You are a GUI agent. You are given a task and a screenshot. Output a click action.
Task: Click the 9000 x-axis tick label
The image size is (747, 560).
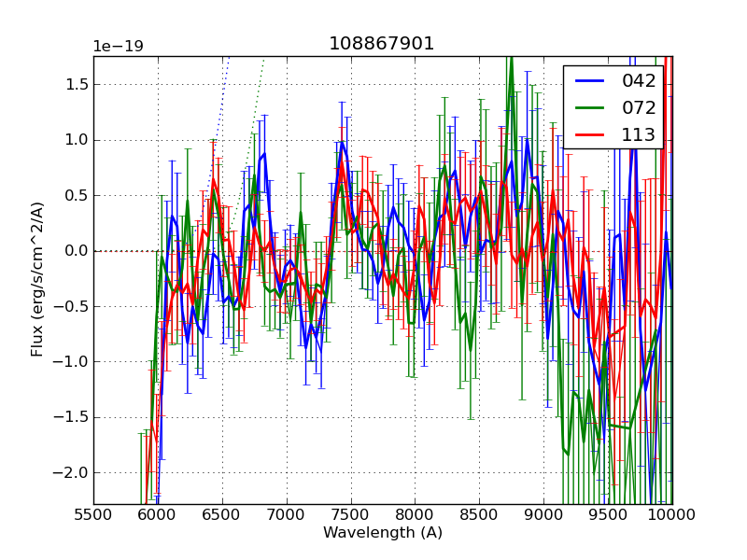[x=544, y=513]
